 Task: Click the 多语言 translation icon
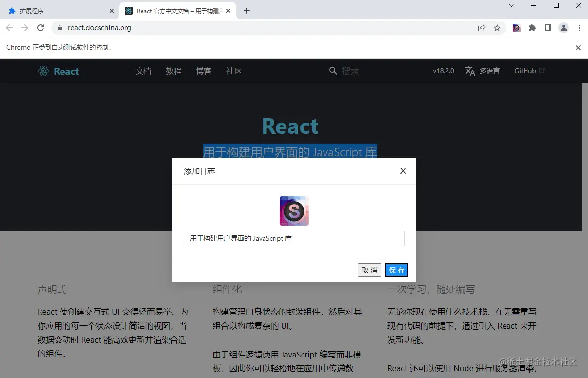[x=469, y=71]
